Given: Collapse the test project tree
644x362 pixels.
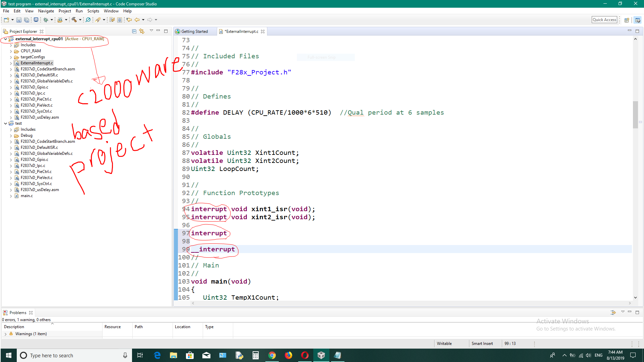Looking at the screenshot, I should (6, 123).
